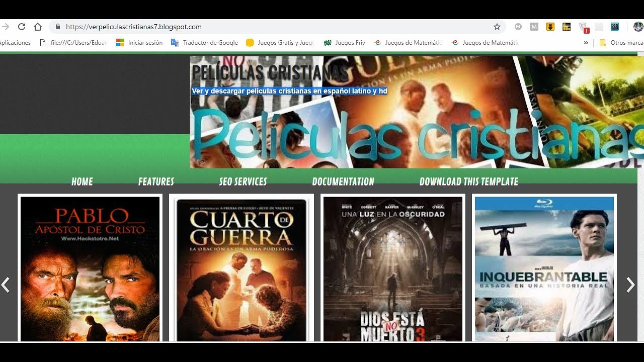The image size is (644, 362).
Task: Click the address bar URL field
Action: [277, 27]
